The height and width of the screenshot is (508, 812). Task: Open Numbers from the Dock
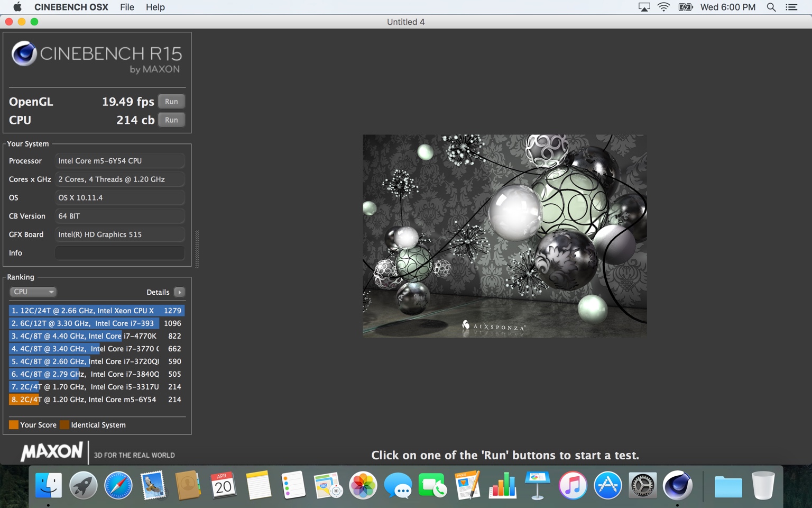[x=502, y=485]
